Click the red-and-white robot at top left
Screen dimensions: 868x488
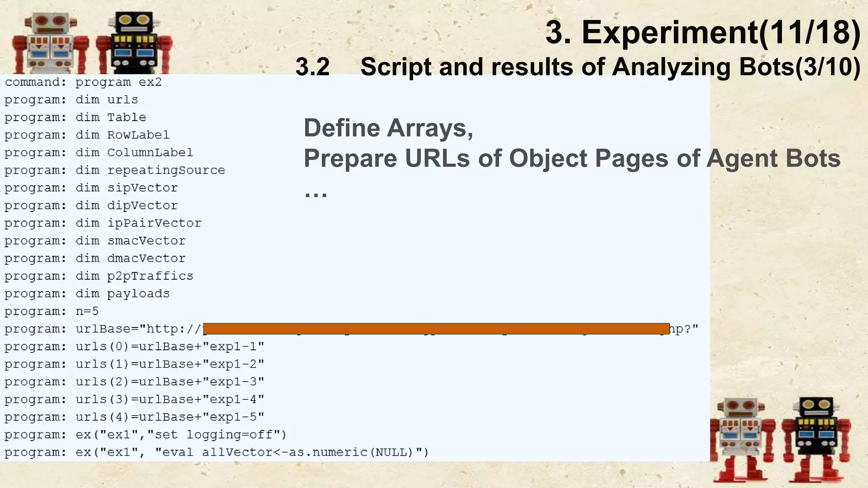pyautogui.click(x=50, y=43)
